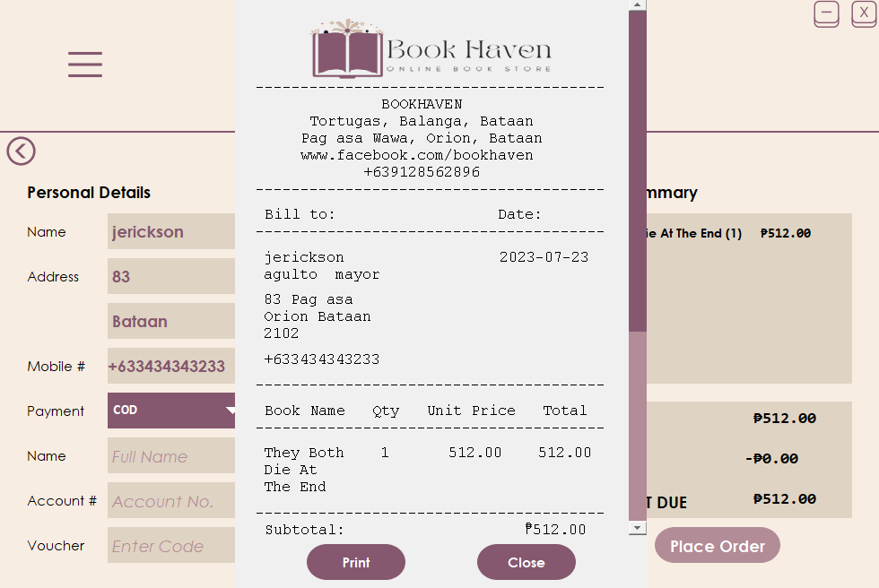Click the Name field containing jerickson
This screenshot has height=588, width=879.
click(170, 231)
